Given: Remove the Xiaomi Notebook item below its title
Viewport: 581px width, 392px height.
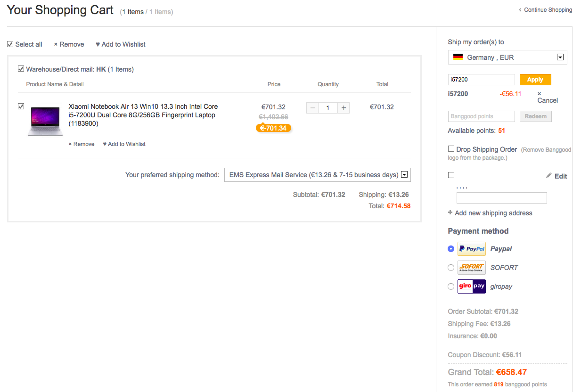Looking at the screenshot, I should point(82,144).
